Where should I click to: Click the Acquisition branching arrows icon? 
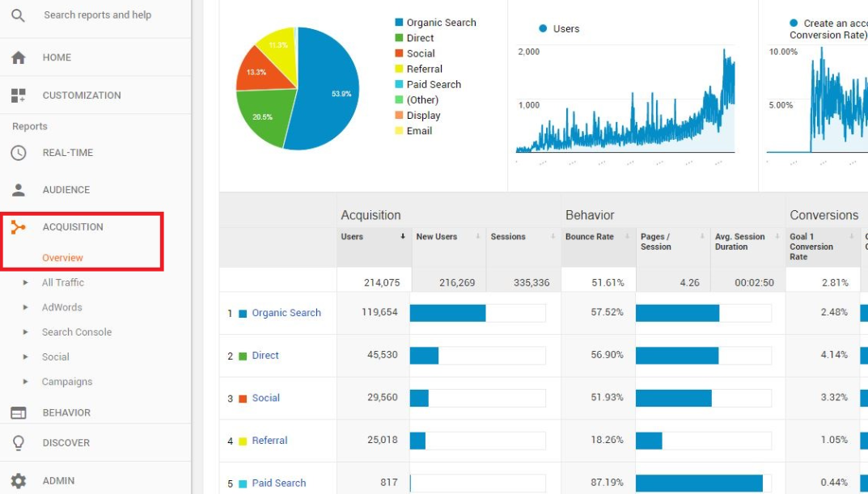pos(18,227)
